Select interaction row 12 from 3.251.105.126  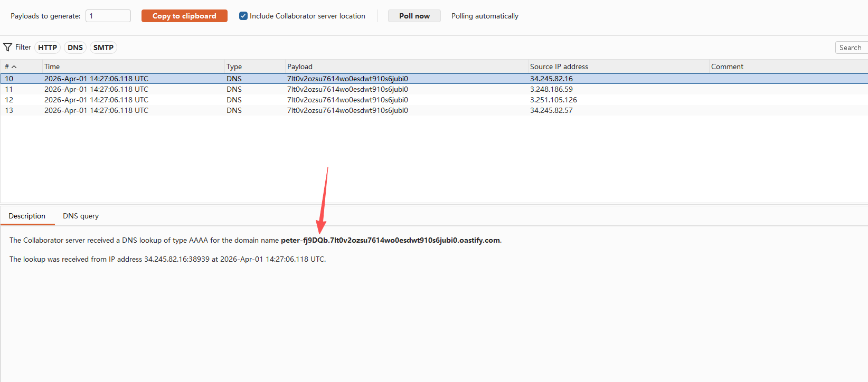(347, 100)
